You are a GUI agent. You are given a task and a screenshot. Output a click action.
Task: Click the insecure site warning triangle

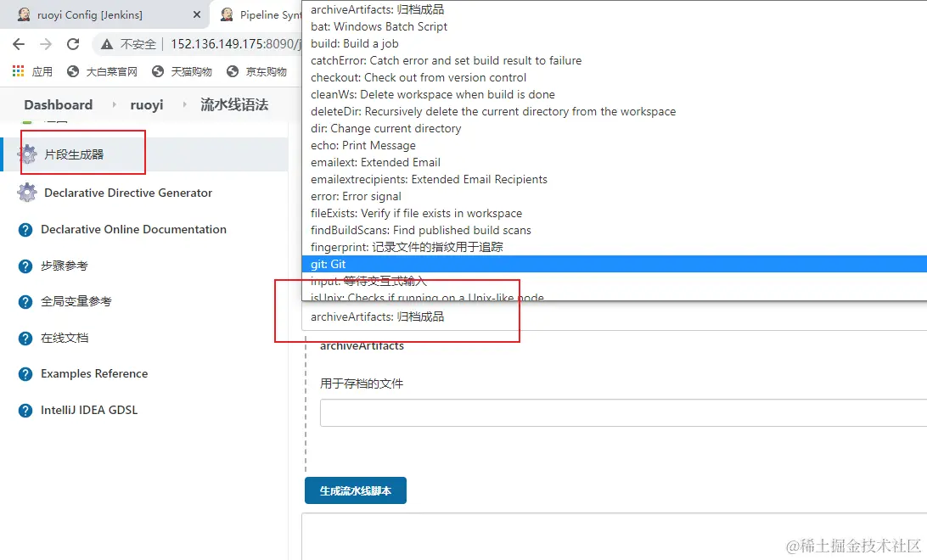(107, 44)
